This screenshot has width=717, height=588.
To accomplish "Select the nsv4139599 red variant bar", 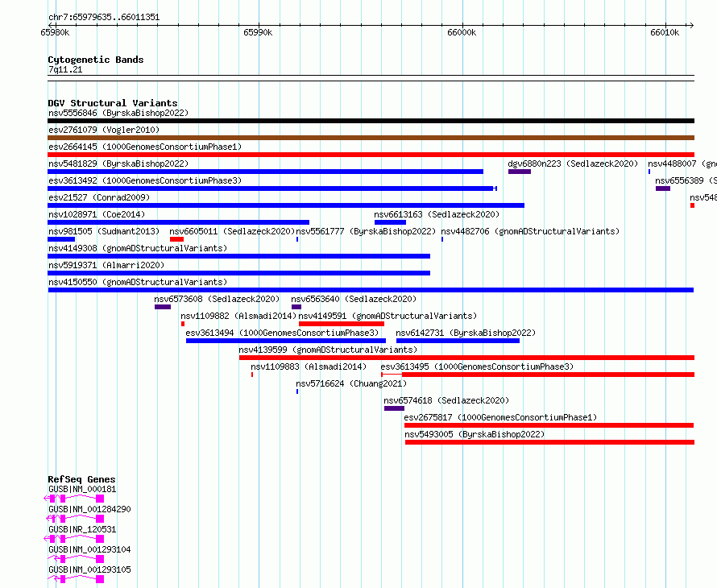I will (466, 358).
